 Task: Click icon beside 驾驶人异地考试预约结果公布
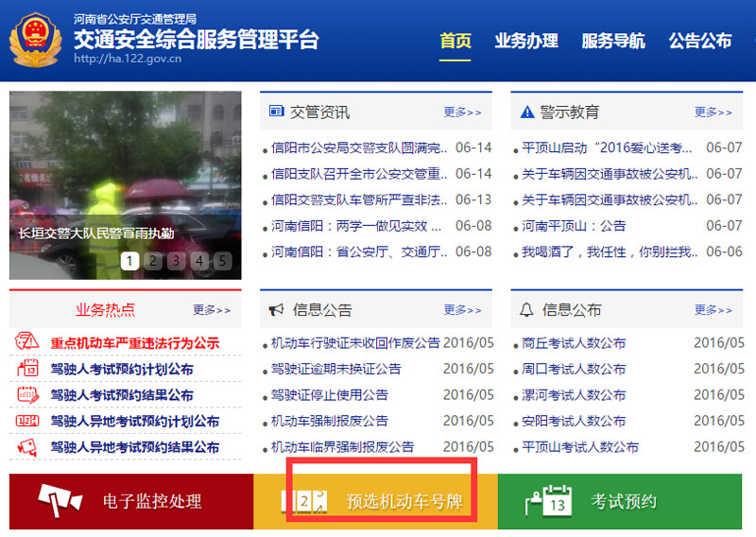(x=27, y=447)
